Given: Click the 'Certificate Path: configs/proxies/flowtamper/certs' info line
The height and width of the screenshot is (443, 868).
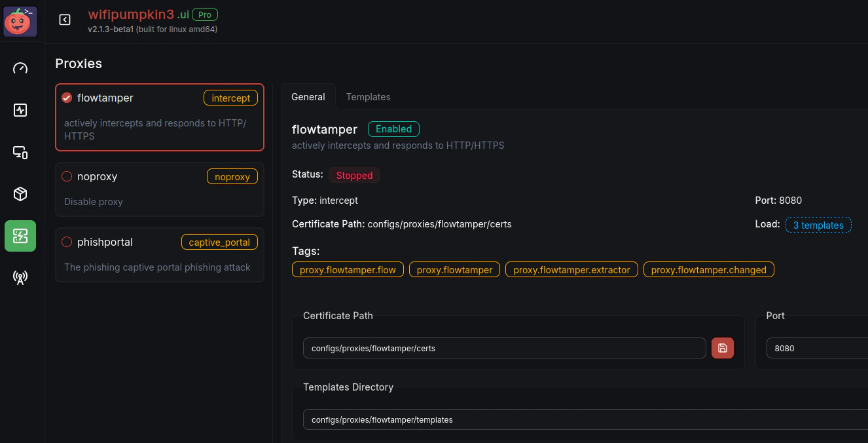Looking at the screenshot, I should tap(402, 224).
